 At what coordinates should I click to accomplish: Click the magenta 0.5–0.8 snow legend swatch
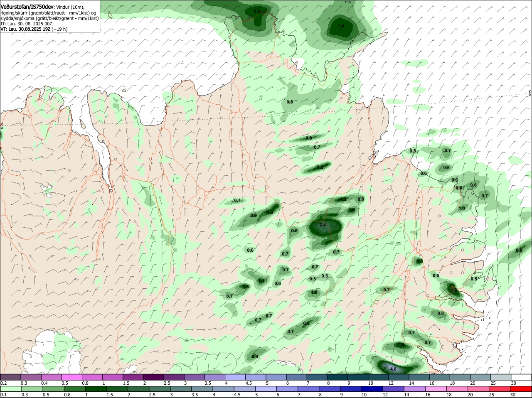coord(71,377)
